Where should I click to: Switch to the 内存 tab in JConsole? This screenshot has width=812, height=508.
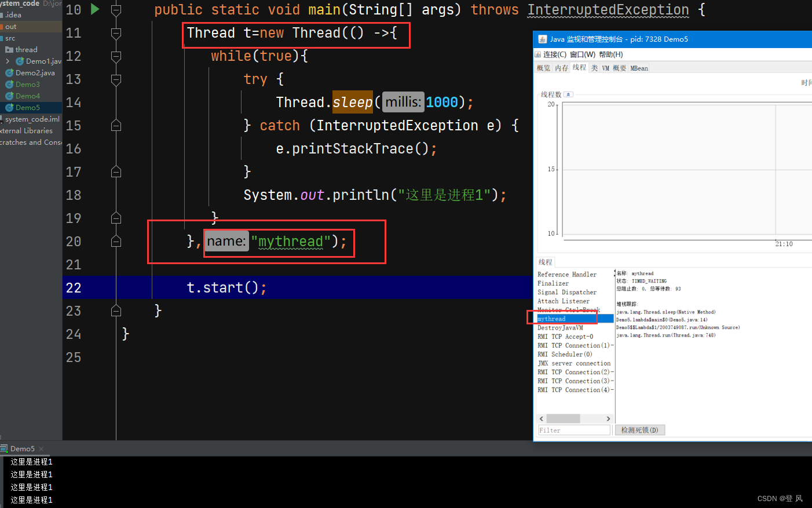tap(561, 68)
